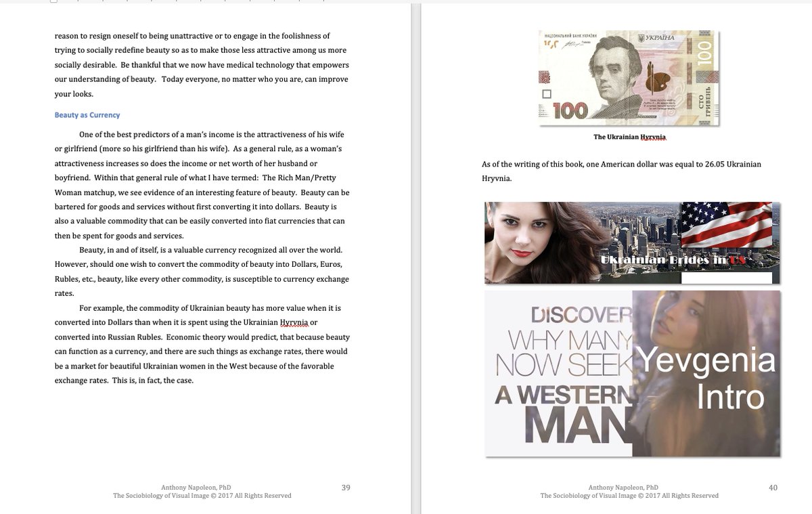The width and height of the screenshot is (812, 514).
Task: Click the line "be a market for beautiful Ukrainian women"
Action: (x=194, y=366)
